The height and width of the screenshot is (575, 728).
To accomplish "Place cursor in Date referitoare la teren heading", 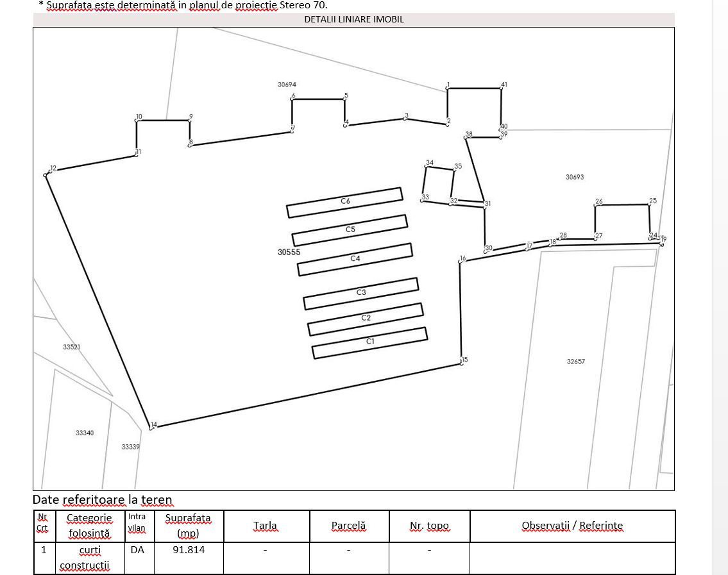I will tap(103, 499).
